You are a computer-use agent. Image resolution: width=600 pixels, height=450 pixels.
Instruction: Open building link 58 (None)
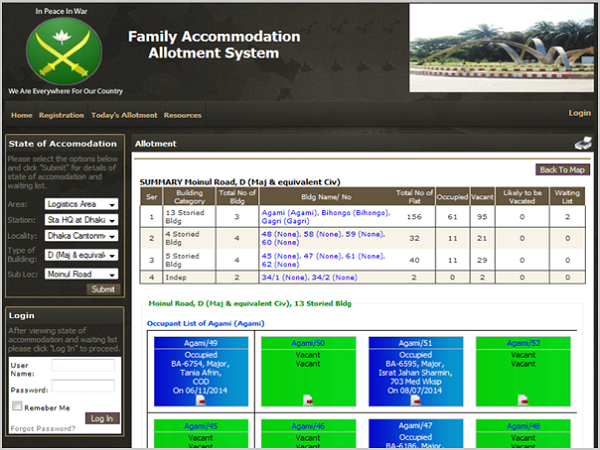(x=323, y=234)
